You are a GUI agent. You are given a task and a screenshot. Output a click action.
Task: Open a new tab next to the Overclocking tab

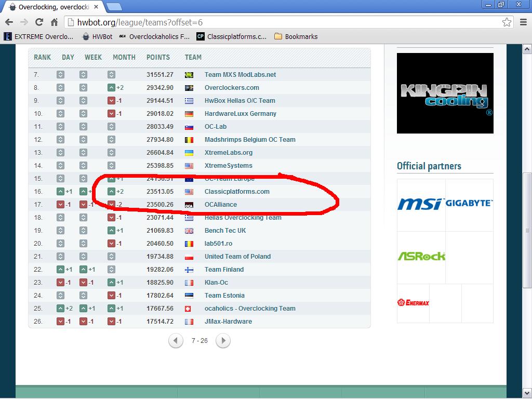[114, 7]
